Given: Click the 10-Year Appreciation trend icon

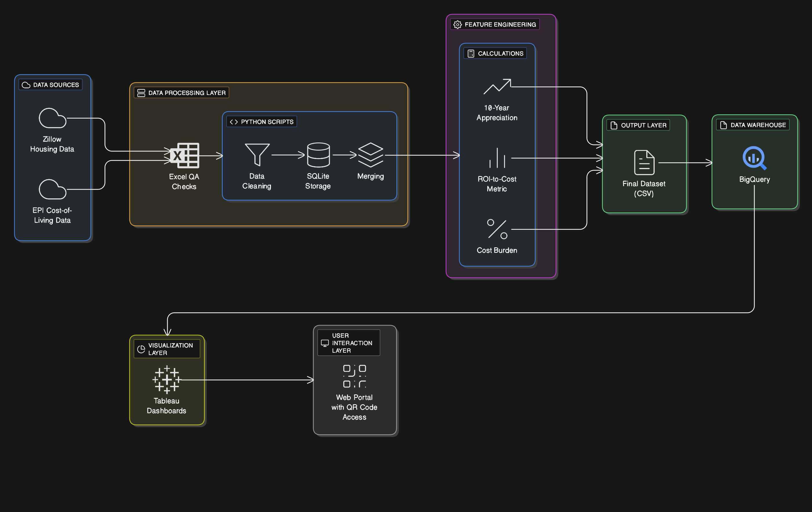Looking at the screenshot, I should [x=497, y=87].
